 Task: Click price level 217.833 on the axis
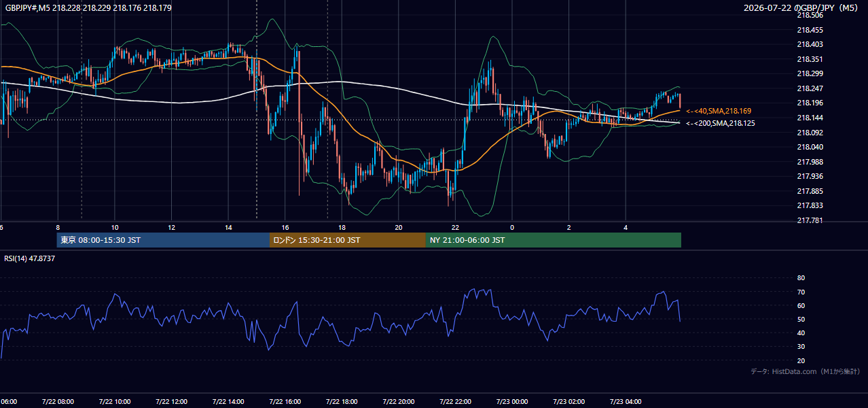point(810,205)
